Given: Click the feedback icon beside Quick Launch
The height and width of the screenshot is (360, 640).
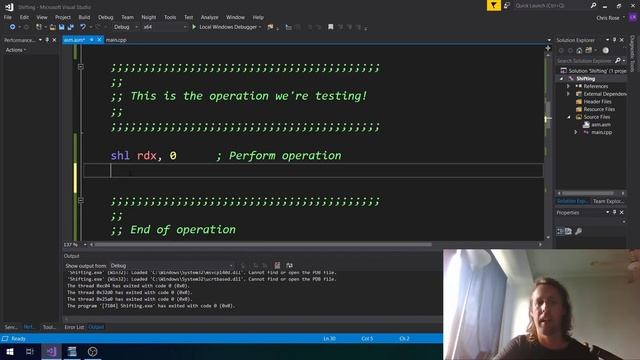Looking at the screenshot, I should (507, 5).
